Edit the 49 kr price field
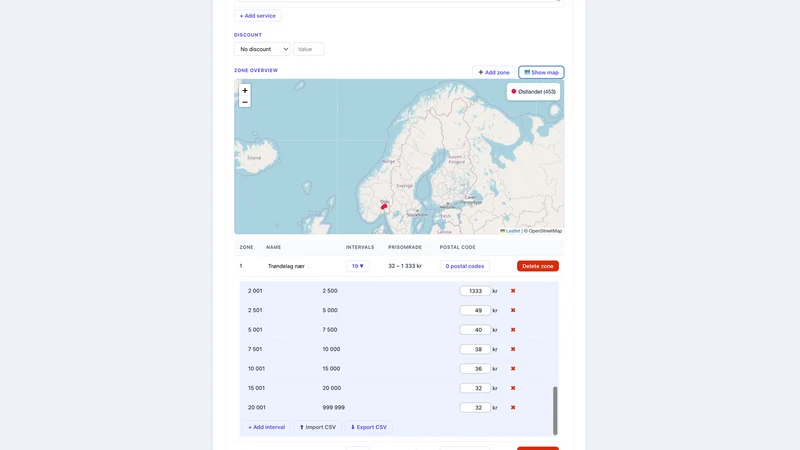800x450 pixels. 475,310
